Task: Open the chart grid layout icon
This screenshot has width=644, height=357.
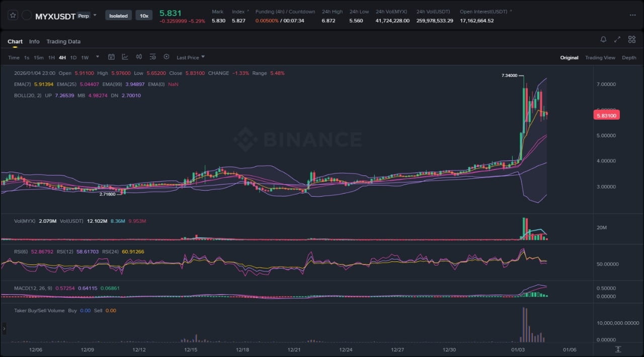Action: pos(631,39)
